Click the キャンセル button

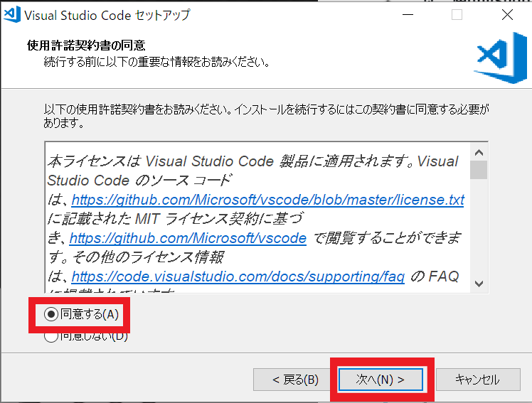[x=478, y=380]
